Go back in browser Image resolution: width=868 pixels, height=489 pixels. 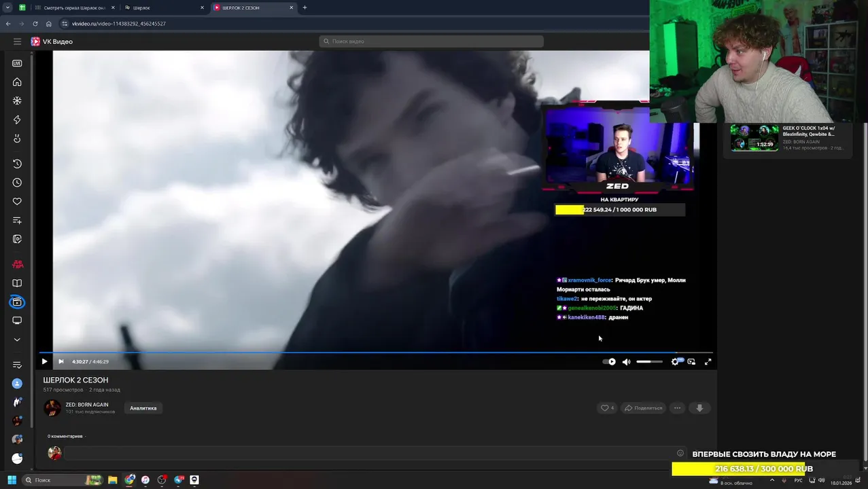click(x=8, y=24)
